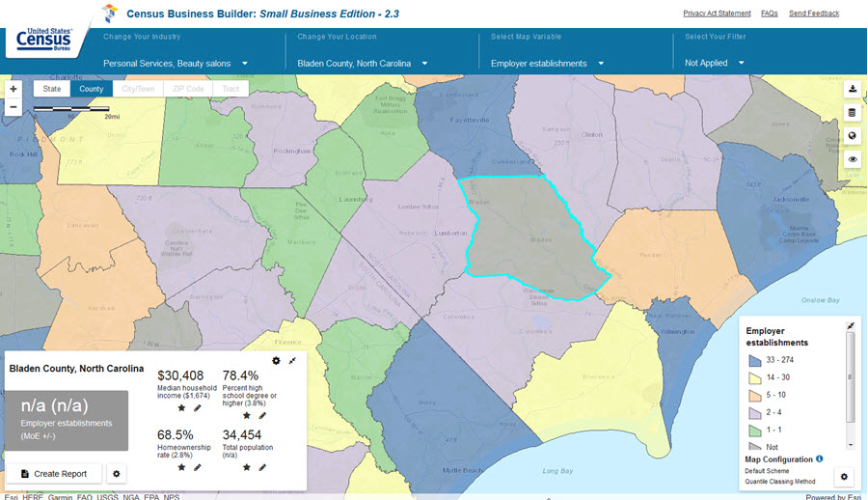Edit the Total population variable
This screenshot has height=500, width=868.
262,467
